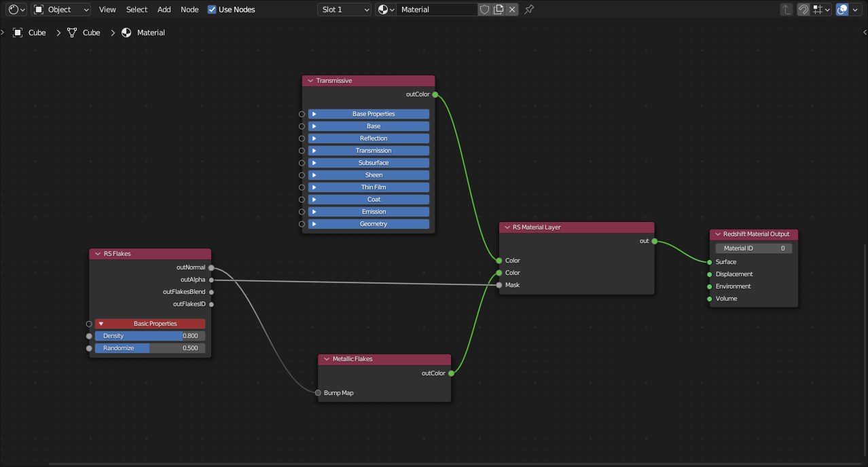
Task: Click the outNormal output socket
Action: tap(211, 267)
